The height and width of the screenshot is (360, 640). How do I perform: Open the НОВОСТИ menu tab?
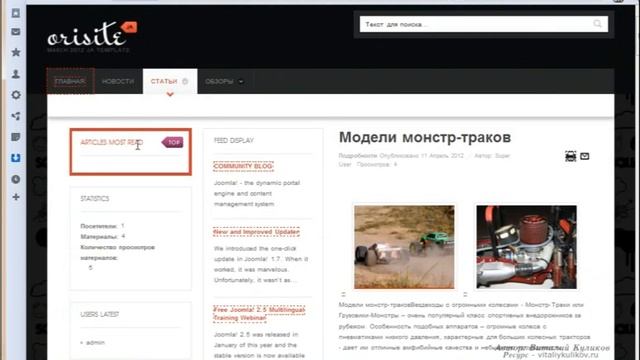(x=118, y=81)
